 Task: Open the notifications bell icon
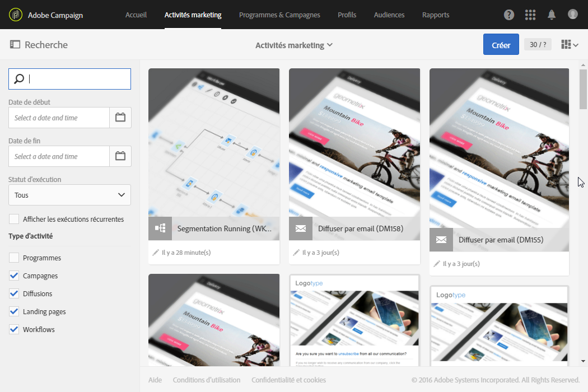point(552,15)
